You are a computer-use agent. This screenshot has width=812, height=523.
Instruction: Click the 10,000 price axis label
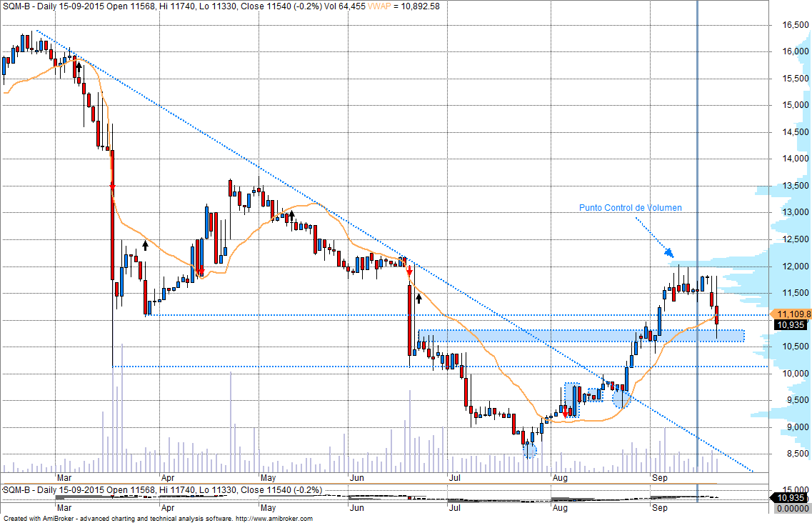[x=796, y=374]
